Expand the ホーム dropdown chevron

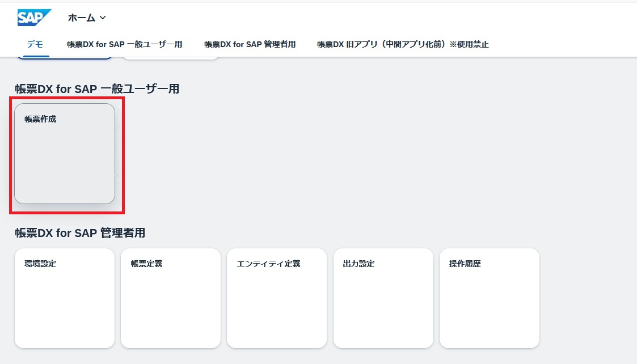103,18
